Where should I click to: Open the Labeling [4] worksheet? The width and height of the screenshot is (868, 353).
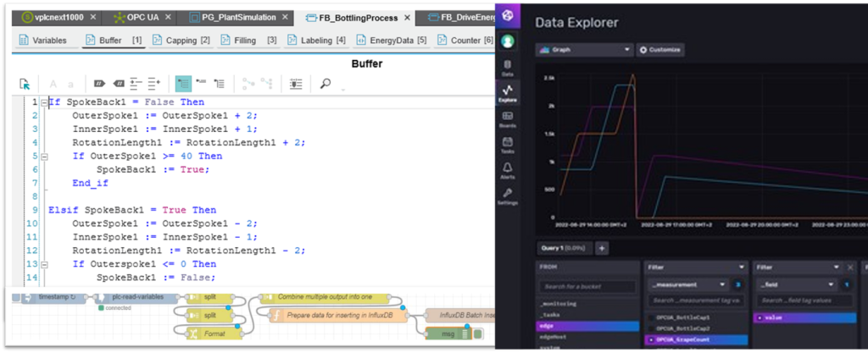[x=316, y=40]
